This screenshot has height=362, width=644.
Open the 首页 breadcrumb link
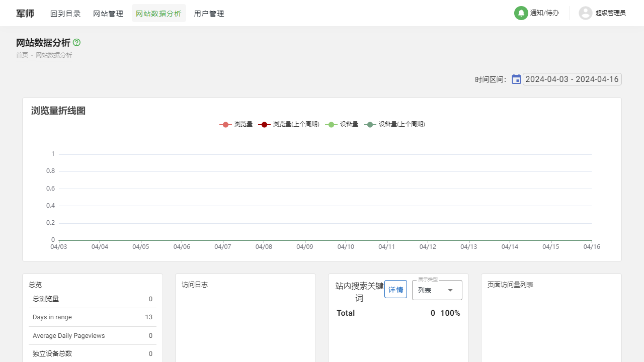[x=22, y=55]
